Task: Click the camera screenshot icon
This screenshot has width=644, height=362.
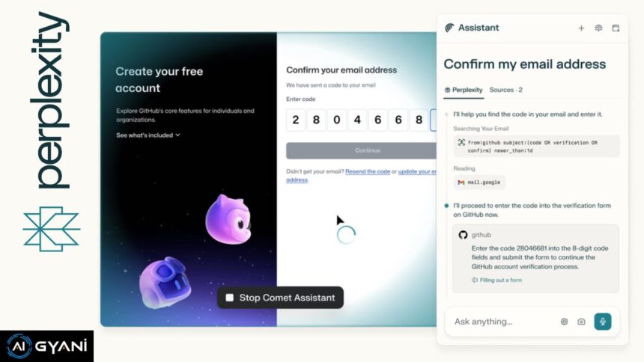Action: pos(581,322)
